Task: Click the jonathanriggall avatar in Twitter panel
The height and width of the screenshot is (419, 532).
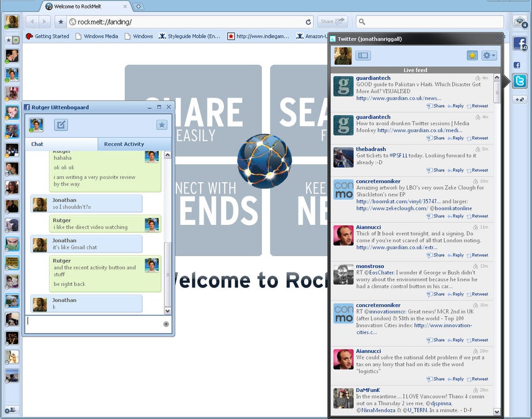Action: [343, 56]
